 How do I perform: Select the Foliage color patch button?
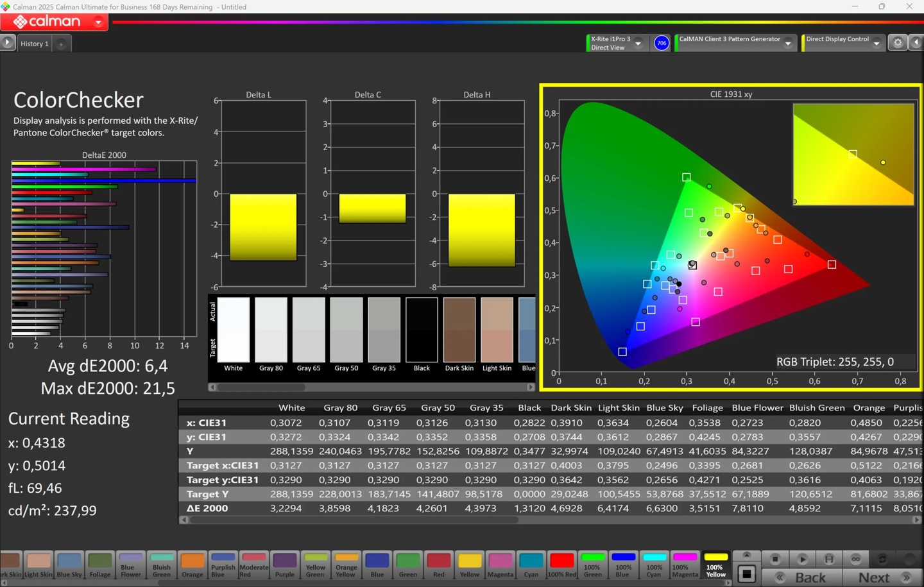pos(100,565)
